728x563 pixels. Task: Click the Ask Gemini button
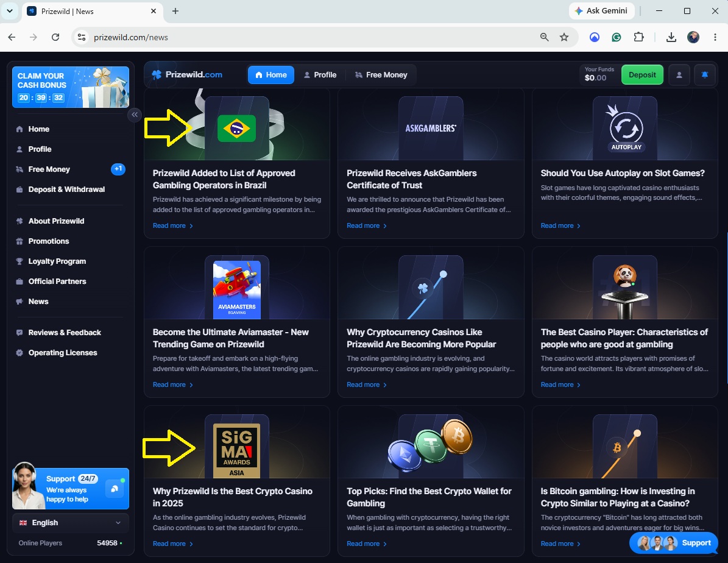click(x=601, y=11)
